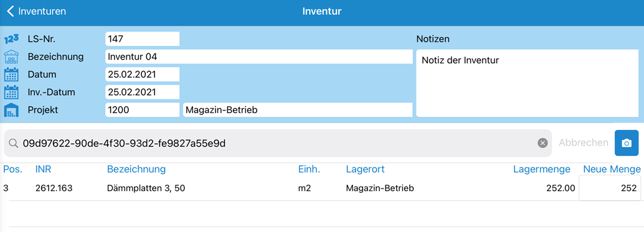This screenshot has height=232, width=644.
Task: Click Lagerort cell Magazin-Betrieb in row
Action: pyautogui.click(x=380, y=188)
